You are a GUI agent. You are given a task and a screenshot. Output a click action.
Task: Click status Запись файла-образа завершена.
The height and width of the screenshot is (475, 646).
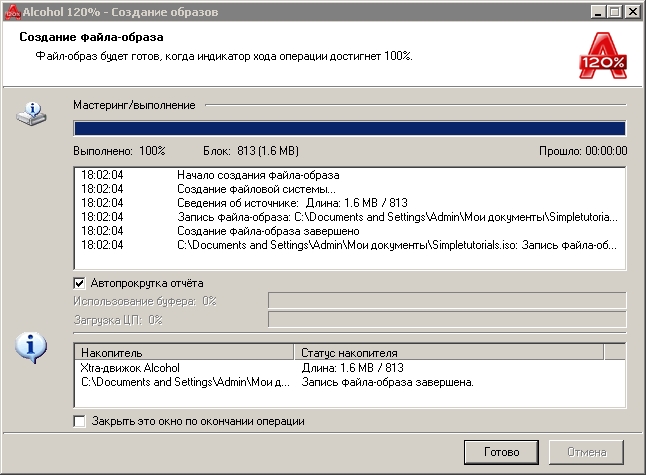pos(387,382)
